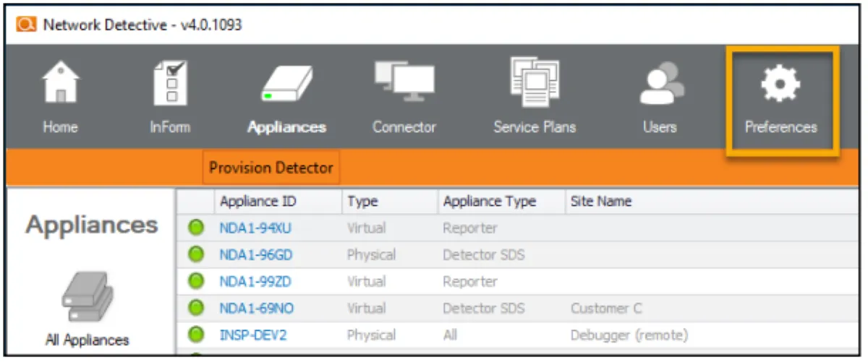Open the Service Plans icon
The image size is (868, 362).
[x=535, y=81]
